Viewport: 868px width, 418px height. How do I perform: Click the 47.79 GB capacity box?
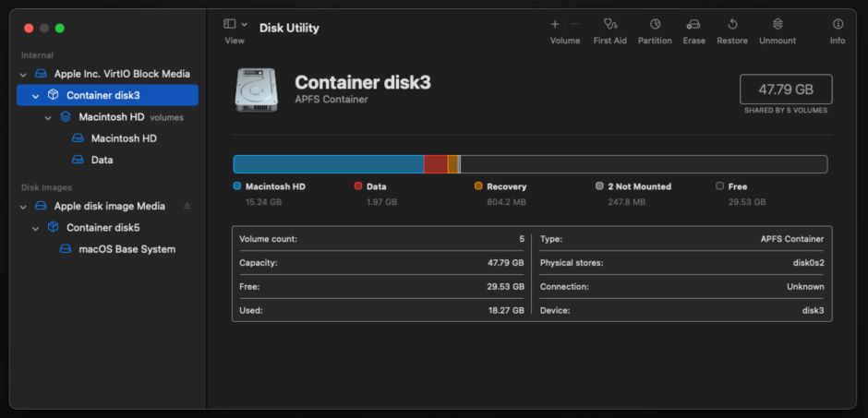(x=785, y=90)
